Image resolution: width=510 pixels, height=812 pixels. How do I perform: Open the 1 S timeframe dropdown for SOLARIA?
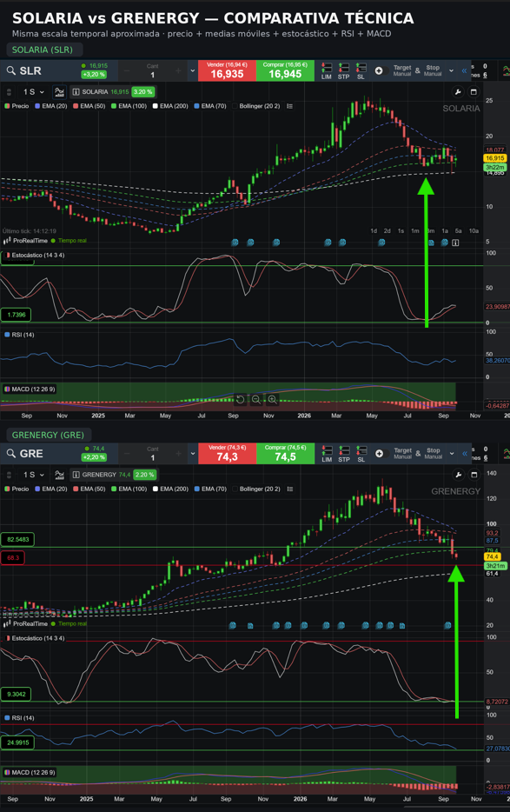(34, 91)
